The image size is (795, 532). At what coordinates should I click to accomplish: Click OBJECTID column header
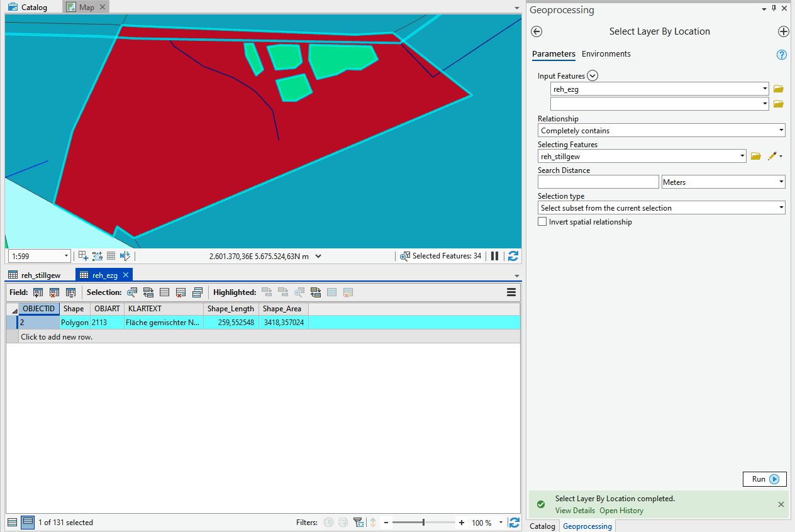tap(39, 309)
